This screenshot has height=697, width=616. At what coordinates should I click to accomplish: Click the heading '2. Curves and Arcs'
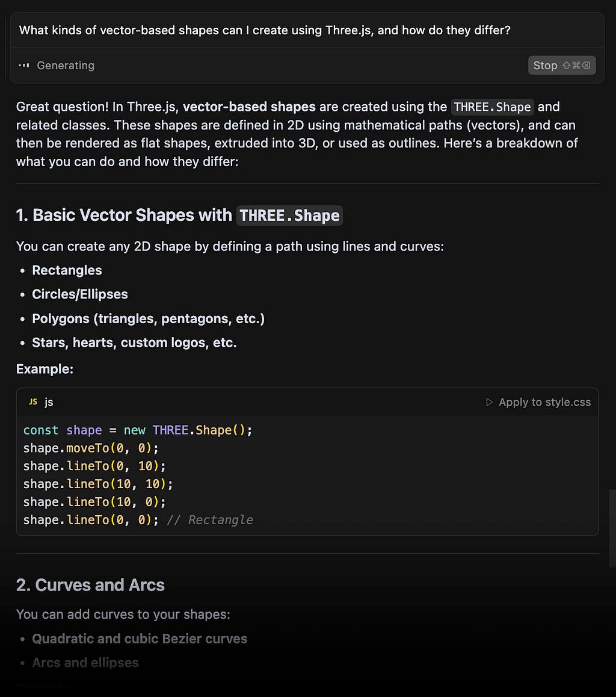click(x=90, y=585)
